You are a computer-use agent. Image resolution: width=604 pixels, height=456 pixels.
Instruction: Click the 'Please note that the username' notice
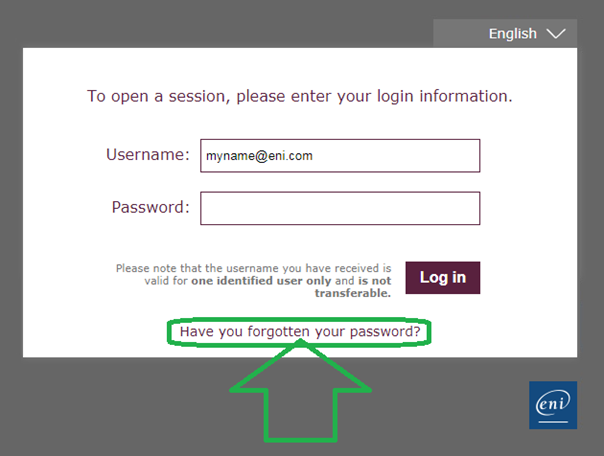(x=253, y=280)
